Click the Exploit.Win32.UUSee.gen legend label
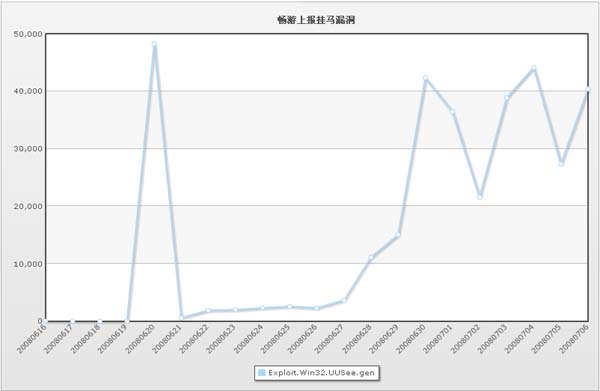Image resolution: width=600 pixels, height=391 pixels. pyautogui.click(x=321, y=373)
